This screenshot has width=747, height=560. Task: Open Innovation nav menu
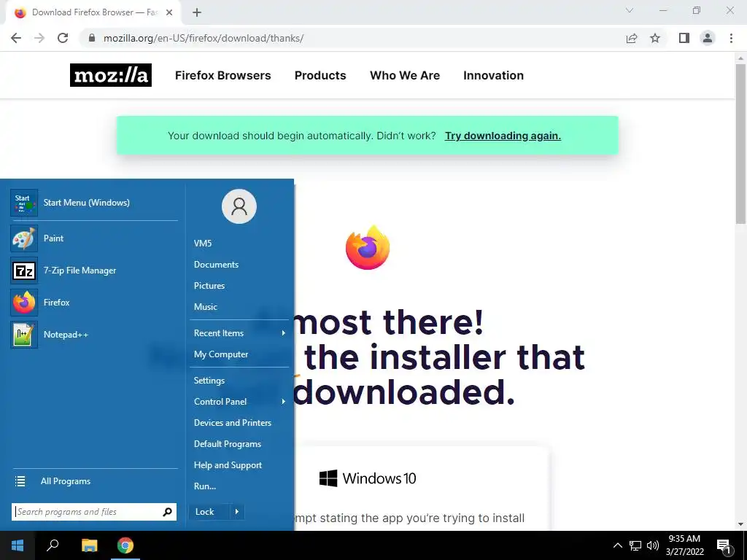click(494, 75)
